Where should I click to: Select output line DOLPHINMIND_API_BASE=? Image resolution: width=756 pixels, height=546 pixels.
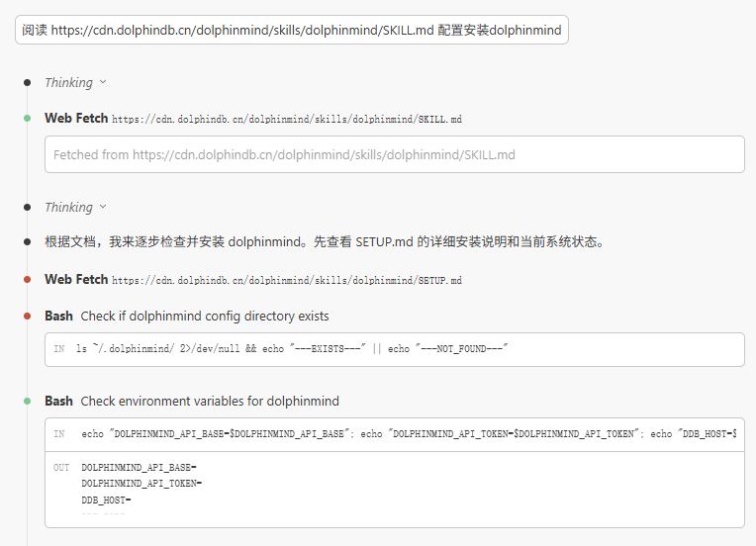coord(139,468)
